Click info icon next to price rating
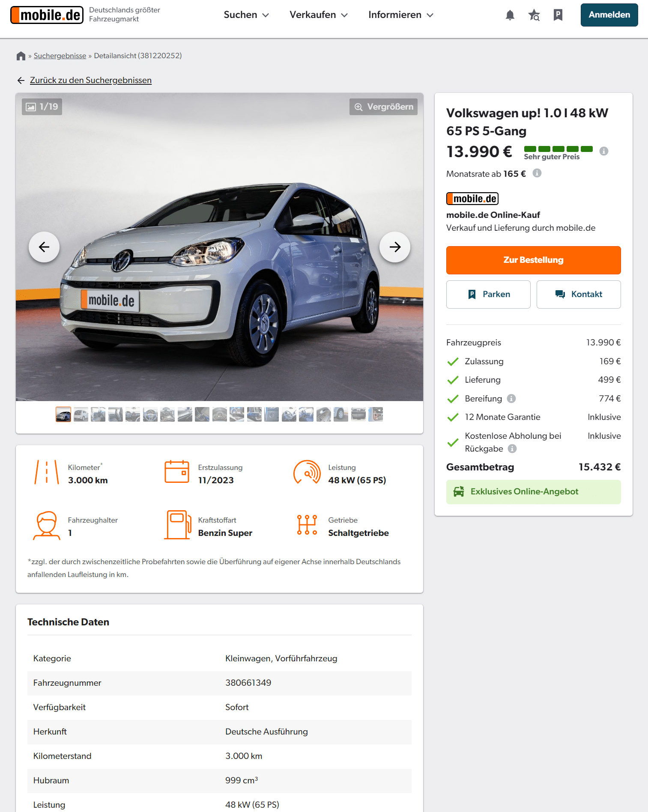Screen dimensions: 648x812 click(x=603, y=151)
